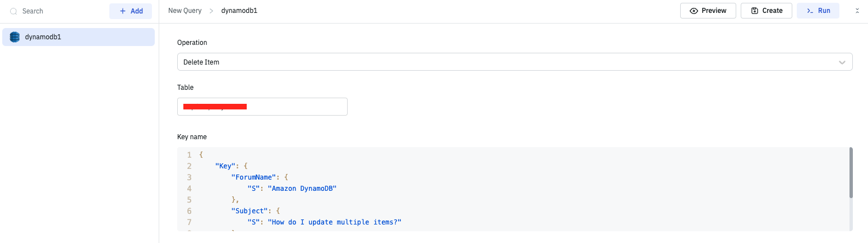Viewport: 868px width, 243px height.
Task: Go to New Query breadcrumb
Action: [184, 11]
